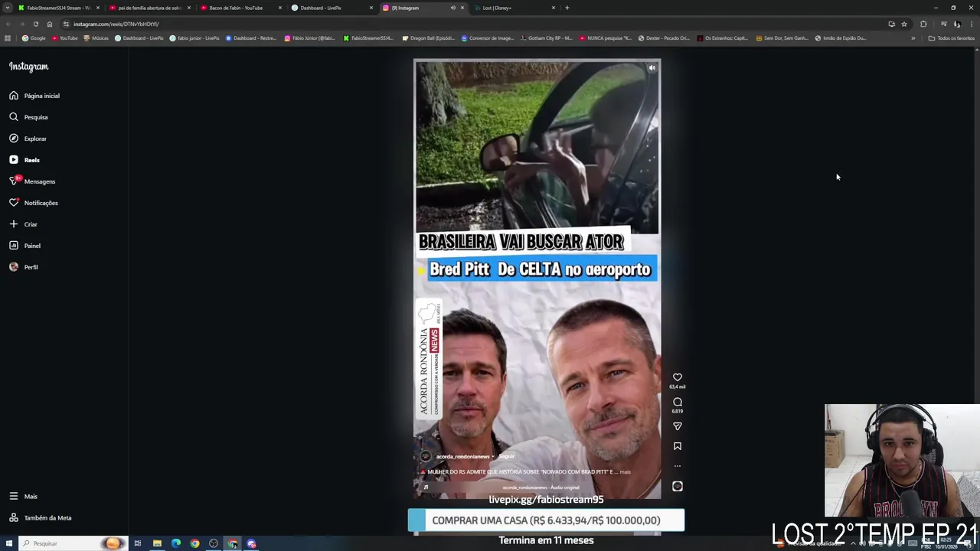Click acorda_rondonianews avatar on reel

click(x=426, y=457)
